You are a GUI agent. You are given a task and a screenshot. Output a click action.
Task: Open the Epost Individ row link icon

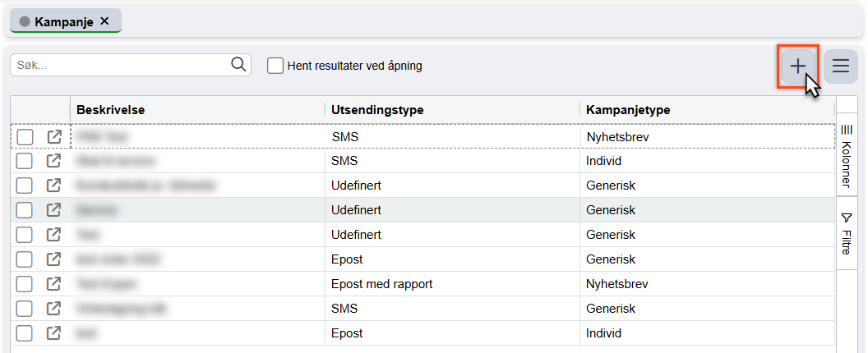pos(54,333)
